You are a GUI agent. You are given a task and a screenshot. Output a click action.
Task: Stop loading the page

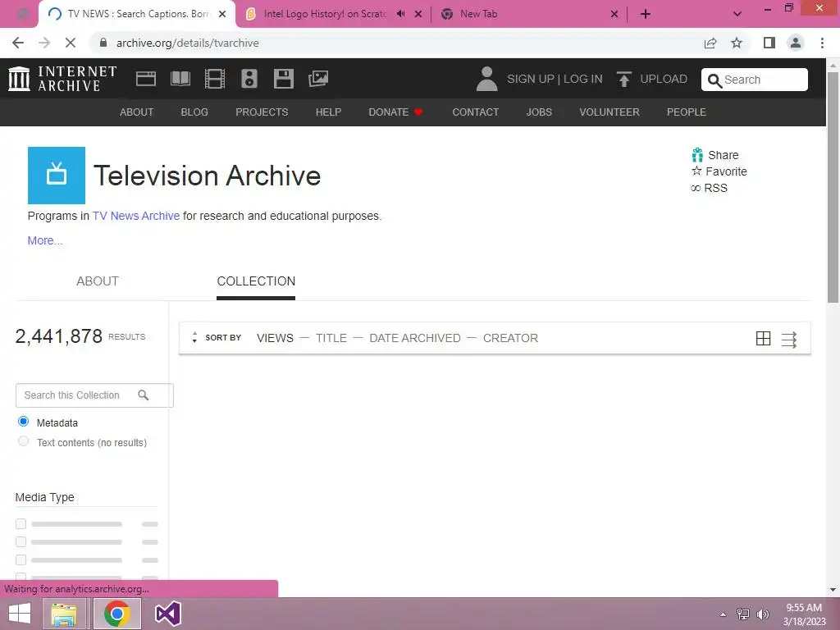pos(71,43)
